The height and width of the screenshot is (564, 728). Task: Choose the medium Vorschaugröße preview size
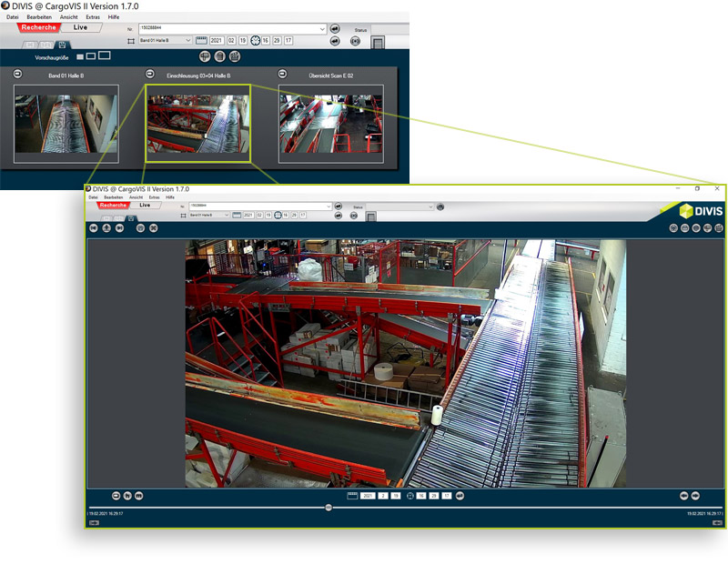[x=91, y=56]
